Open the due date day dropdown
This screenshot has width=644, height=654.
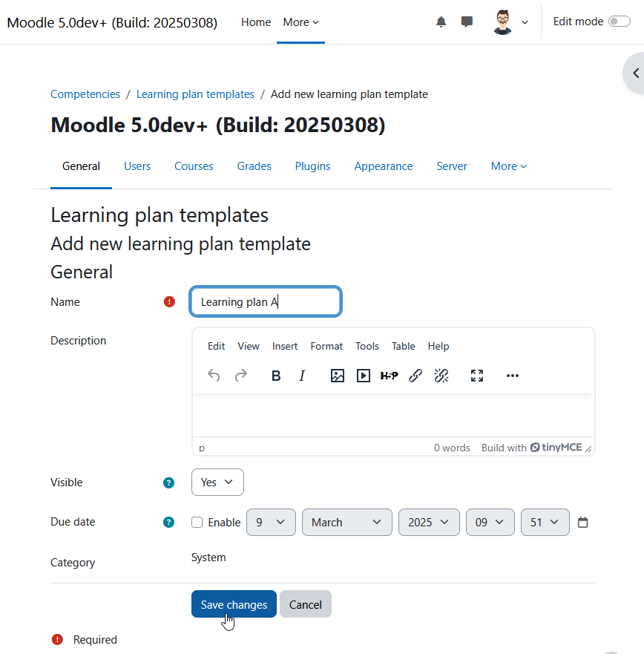pos(271,522)
